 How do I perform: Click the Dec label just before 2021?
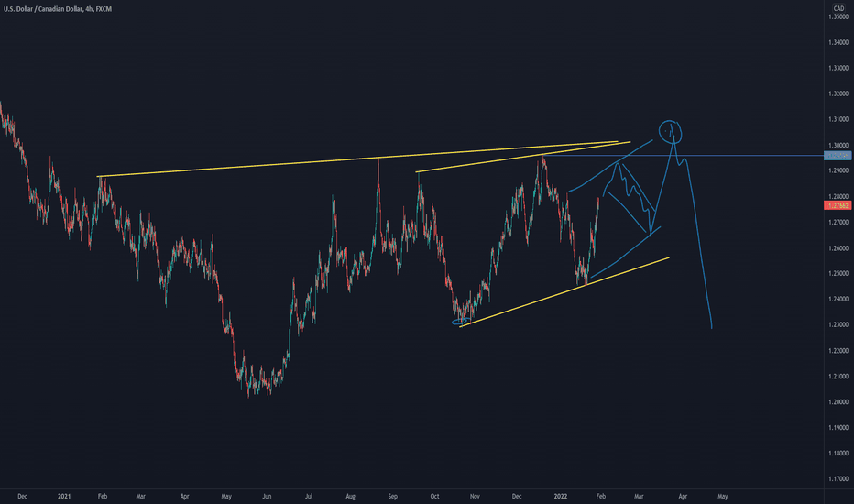(x=22, y=497)
